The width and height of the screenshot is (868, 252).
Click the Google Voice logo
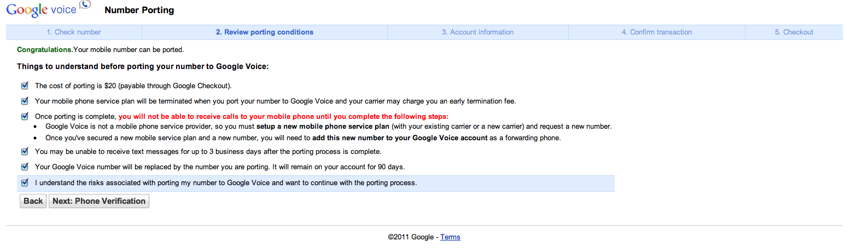click(x=41, y=10)
